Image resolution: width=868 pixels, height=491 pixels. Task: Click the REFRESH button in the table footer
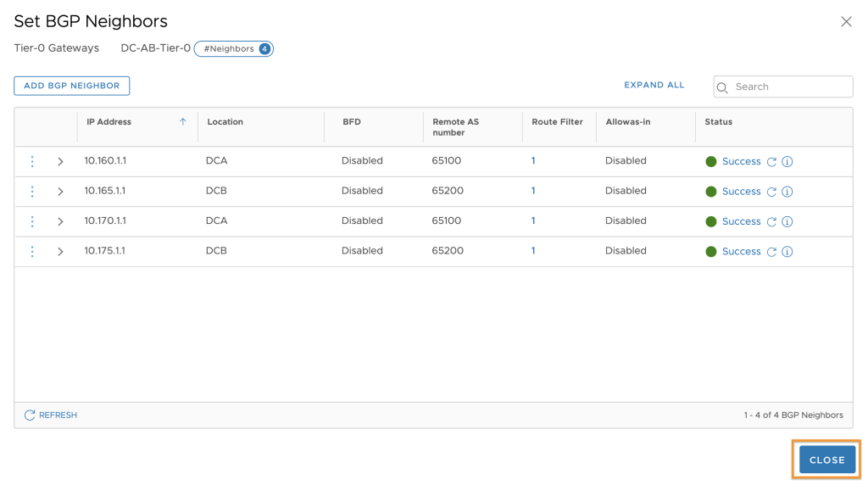click(x=51, y=416)
